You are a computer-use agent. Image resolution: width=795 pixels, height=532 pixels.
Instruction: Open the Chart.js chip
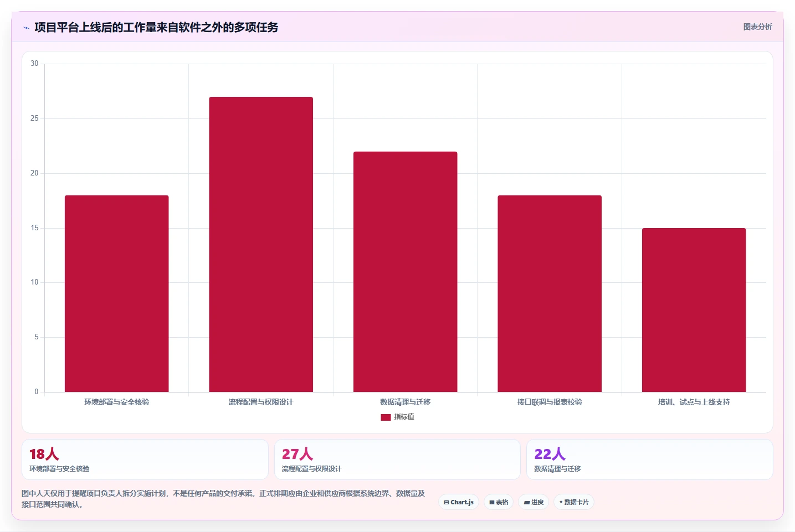pos(459,502)
